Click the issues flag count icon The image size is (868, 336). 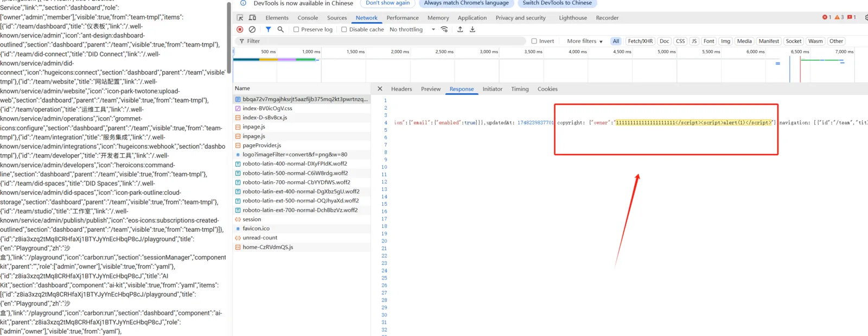(852, 17)
